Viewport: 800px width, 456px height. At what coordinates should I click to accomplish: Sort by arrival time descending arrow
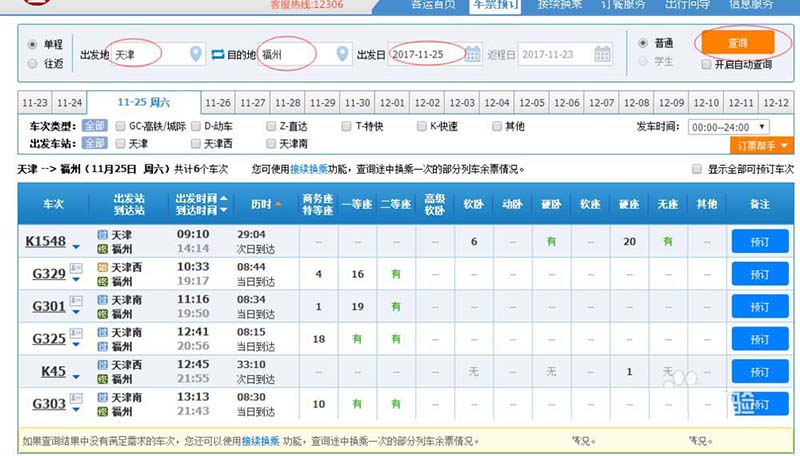pyautogui.click(x=223, y=210)
